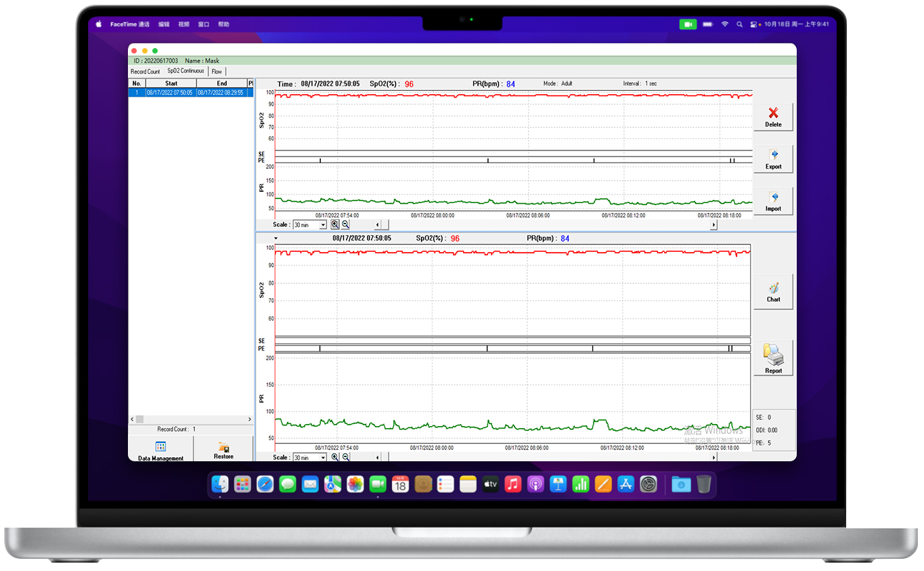Click lower chart scrollbar left arrow
The width and height of the screenshot is (924, 571).
click(x=378, y=458)
